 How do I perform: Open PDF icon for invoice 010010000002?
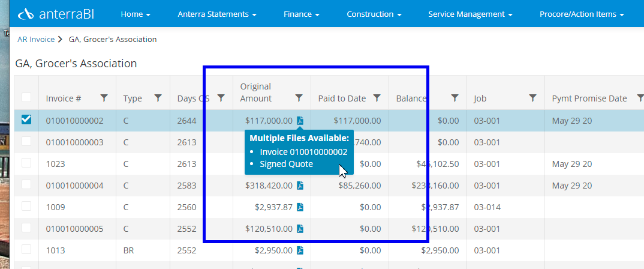pos(300,121)
